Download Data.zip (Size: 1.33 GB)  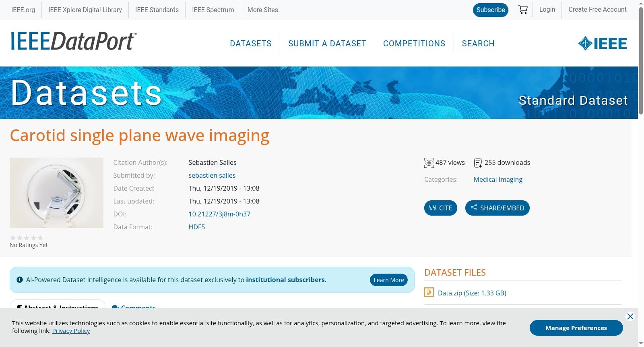tap(472, 293)
